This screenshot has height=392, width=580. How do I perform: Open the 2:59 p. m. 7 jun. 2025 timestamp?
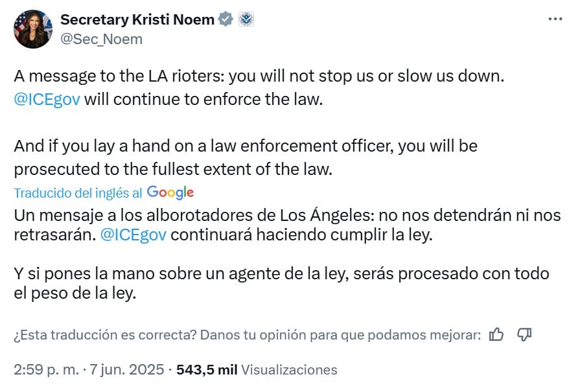click(89, 370)
